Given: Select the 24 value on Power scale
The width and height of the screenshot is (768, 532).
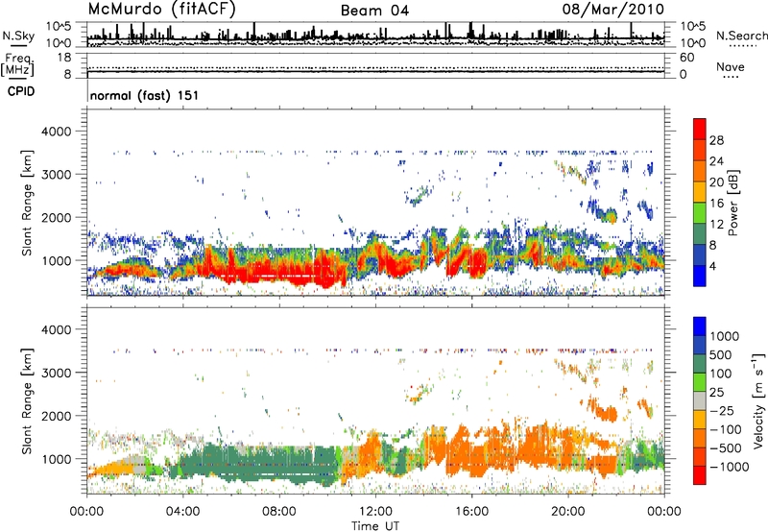Looking at the screenshot, I should click(x=716, y=161).
